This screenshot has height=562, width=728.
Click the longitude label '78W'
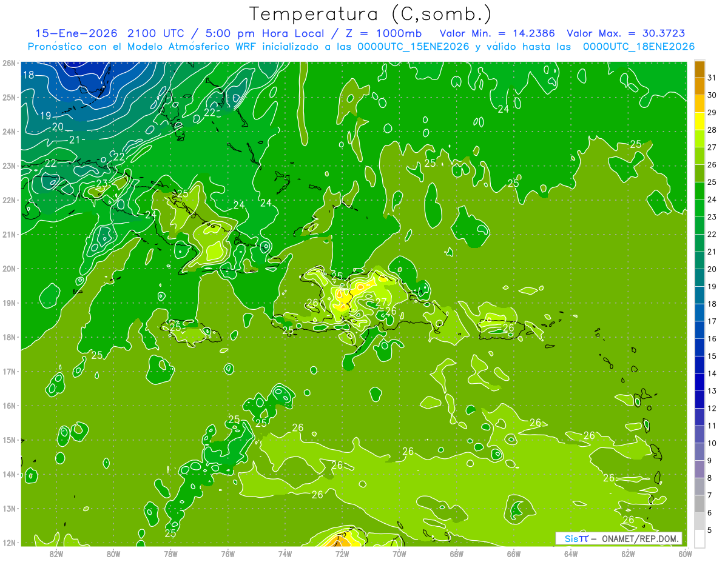[x=170, y=554]
